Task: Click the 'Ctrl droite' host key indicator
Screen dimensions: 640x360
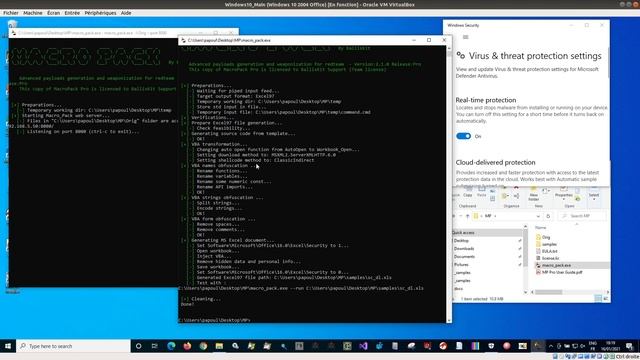Action: (627, 357)
